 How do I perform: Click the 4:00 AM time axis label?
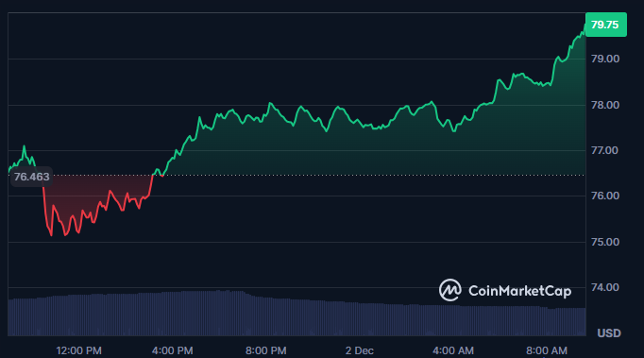click(x=453, y=350)
